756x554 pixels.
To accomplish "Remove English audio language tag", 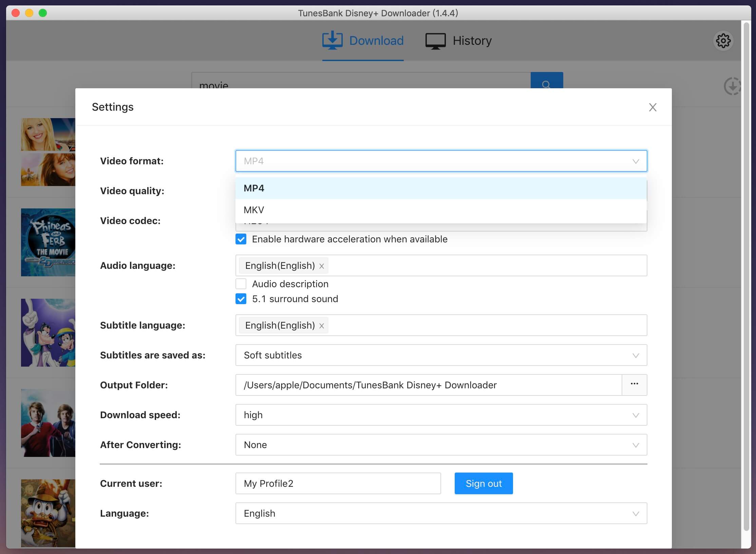I will click(x=321, y=266).
